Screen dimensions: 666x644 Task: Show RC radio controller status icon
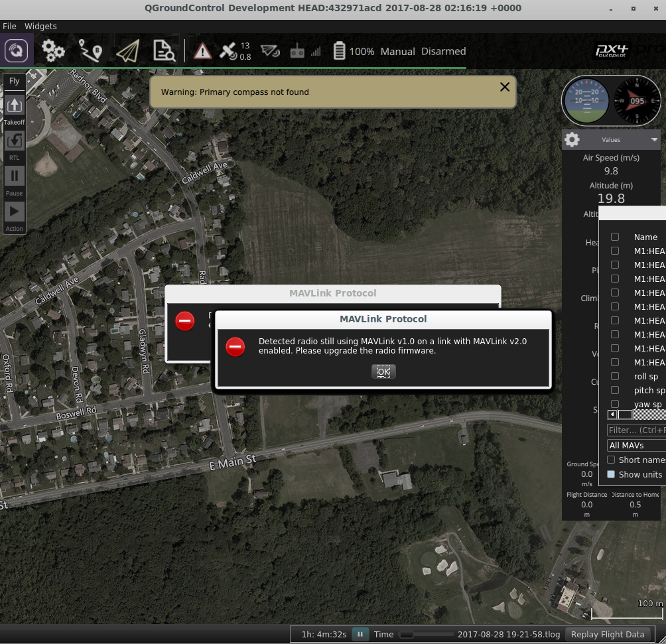[x=297, y=52]
